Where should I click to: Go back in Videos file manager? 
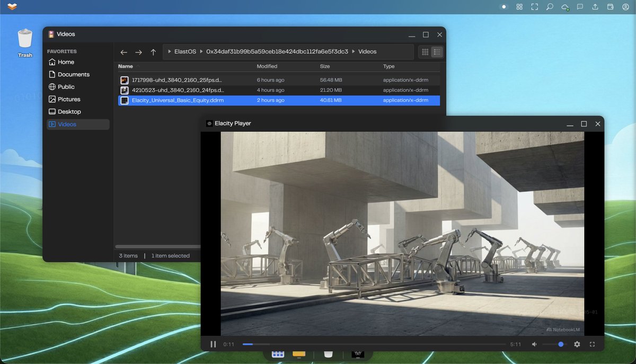coord(123,52)
